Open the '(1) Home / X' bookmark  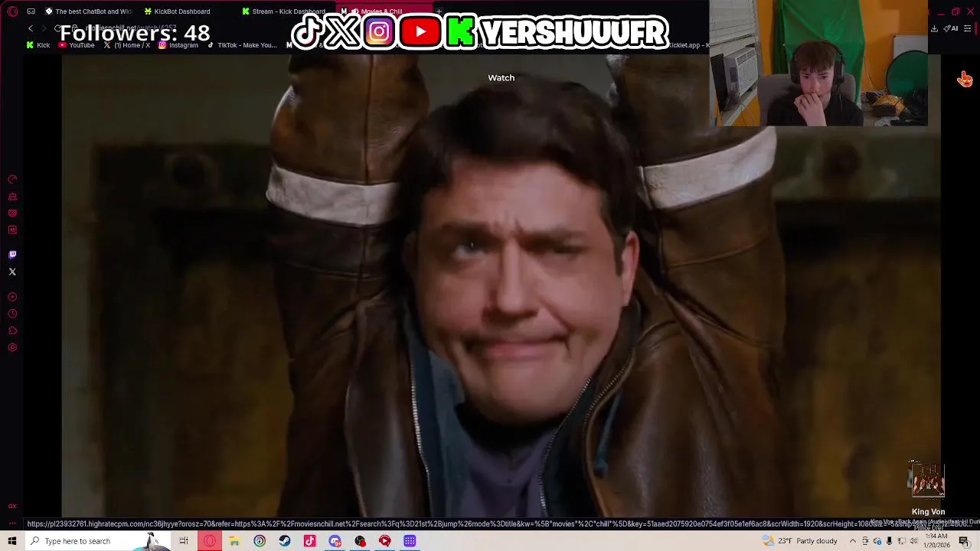(x=126, y=45)
